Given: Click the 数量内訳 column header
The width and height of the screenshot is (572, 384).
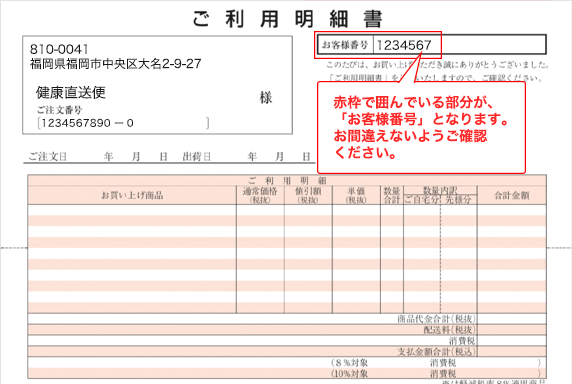Looking at the screenshot, I should point(440,190).
